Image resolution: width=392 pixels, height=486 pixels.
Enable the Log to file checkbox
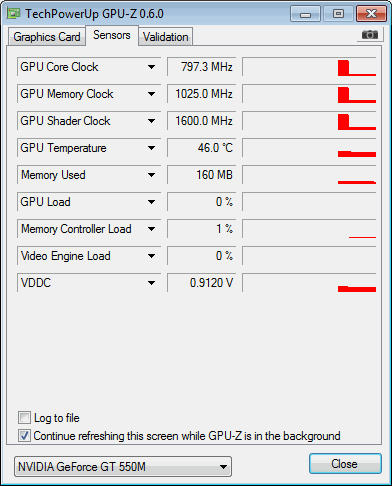click(24, 418)
